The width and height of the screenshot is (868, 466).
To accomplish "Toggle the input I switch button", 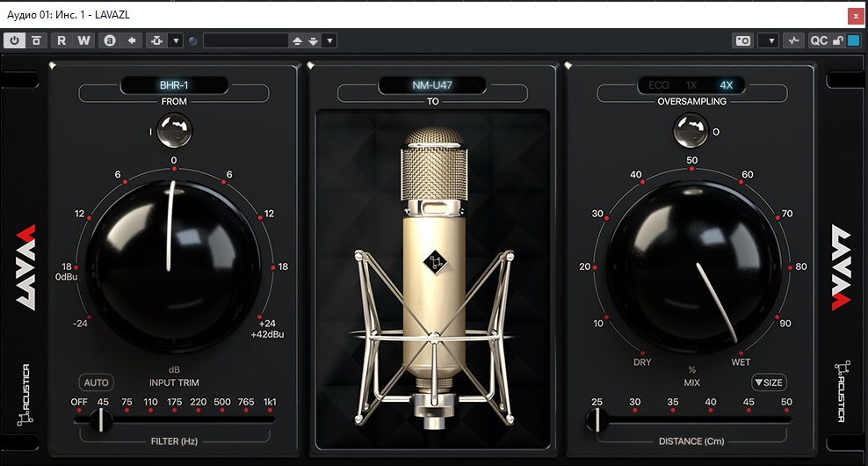I will pos(174,131).
